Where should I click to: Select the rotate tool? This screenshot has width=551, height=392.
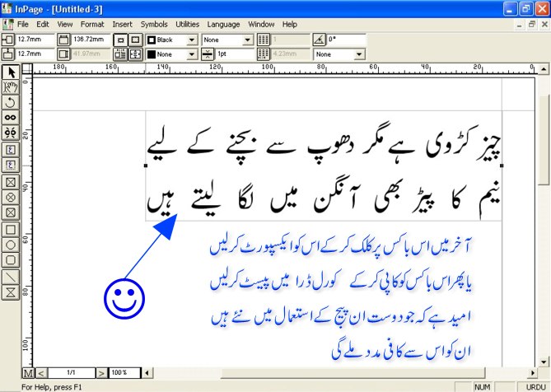tap(12, 102)
